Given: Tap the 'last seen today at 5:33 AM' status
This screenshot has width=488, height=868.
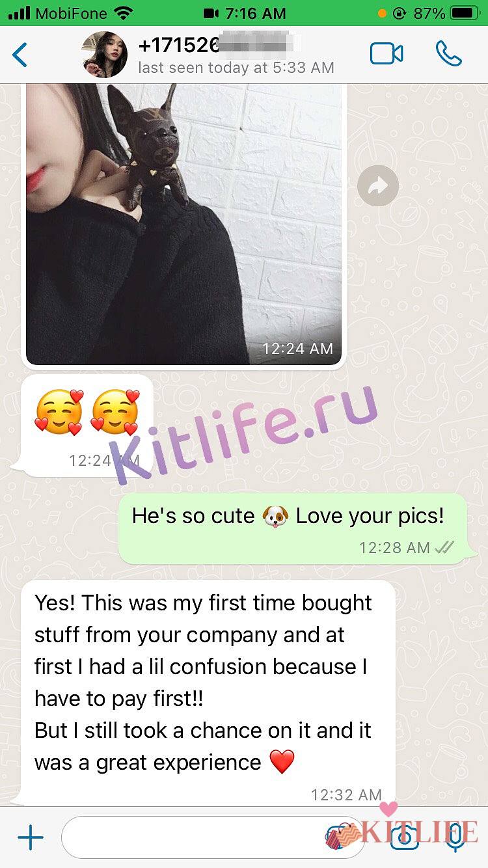Looking at the screenshot, I should click(x=236, y=68).
